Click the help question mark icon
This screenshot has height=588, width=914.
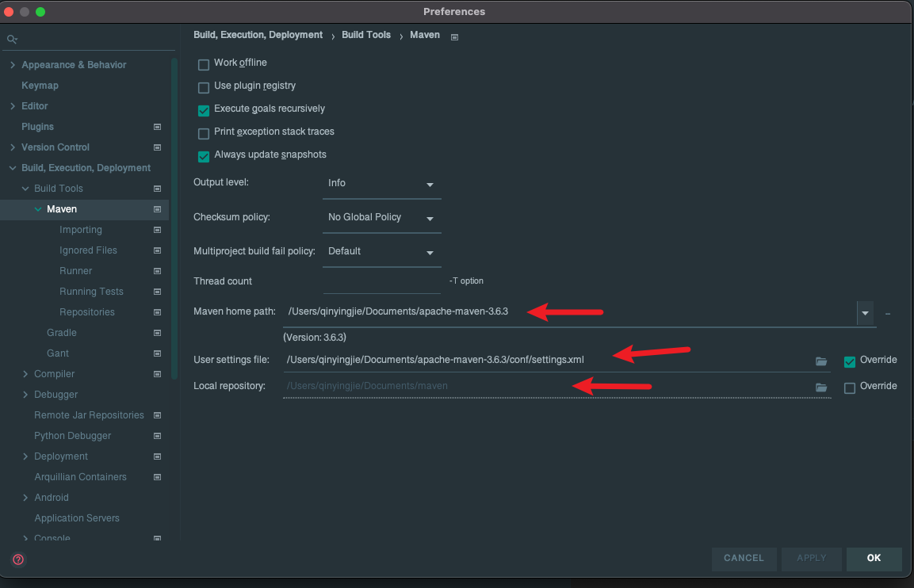click(18, 559)
